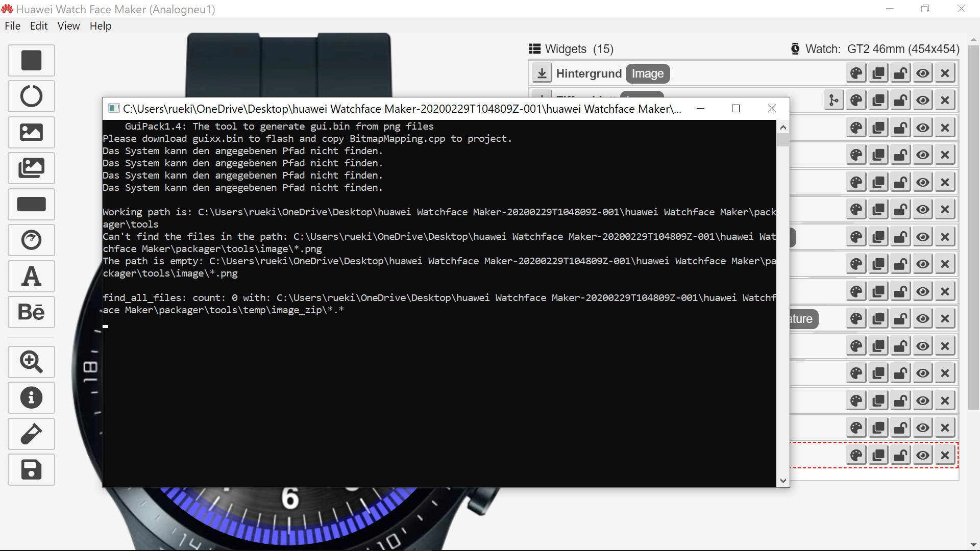Open the Edit menu
The height and width of the screenshot is (551, 980).
click(39, 26)
